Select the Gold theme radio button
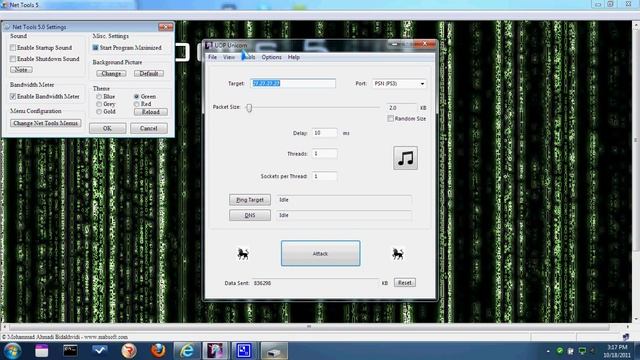 (x=99, y=111)
